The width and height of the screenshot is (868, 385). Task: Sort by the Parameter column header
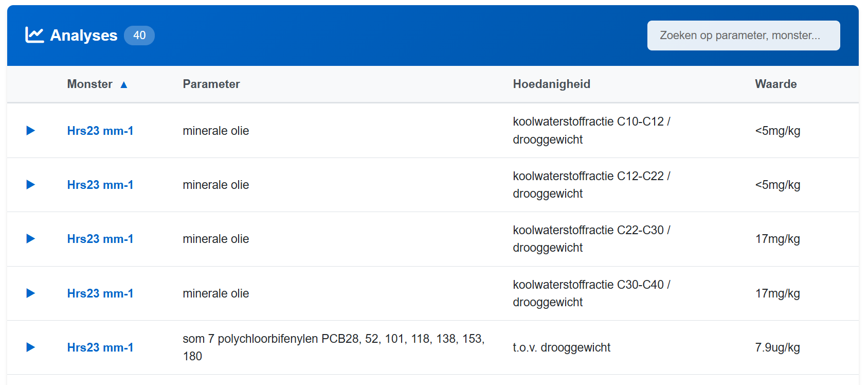click(x=211, y=84)
